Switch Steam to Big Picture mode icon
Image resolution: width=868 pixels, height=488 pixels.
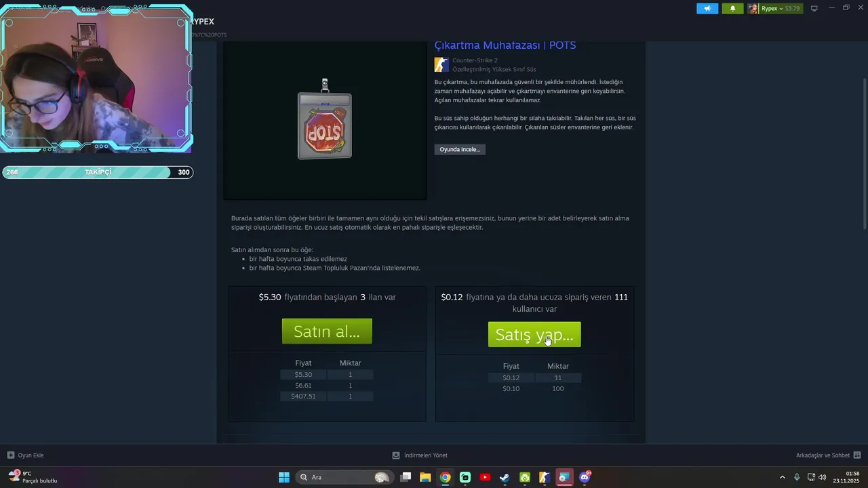pyautogui.click(x=814, y=9)
